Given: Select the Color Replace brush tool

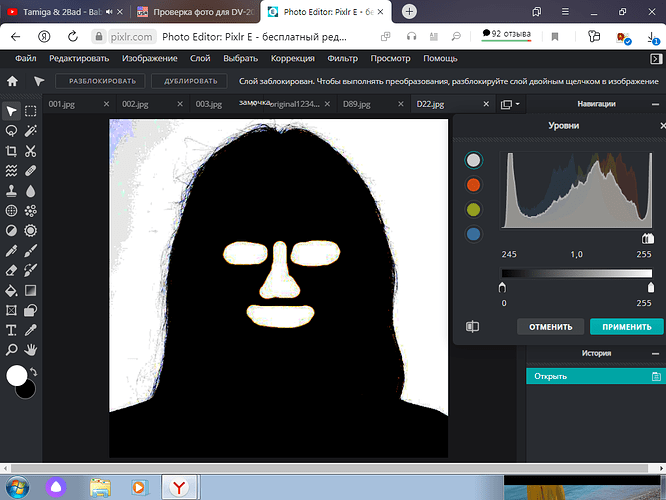Looking at the screenshot, I should [x=31, y=270].
